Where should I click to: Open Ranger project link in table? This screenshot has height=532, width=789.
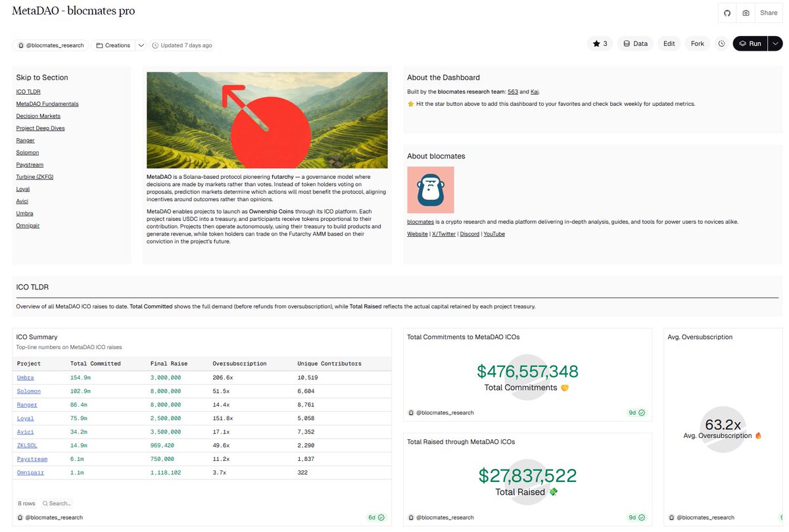point(27,405)
